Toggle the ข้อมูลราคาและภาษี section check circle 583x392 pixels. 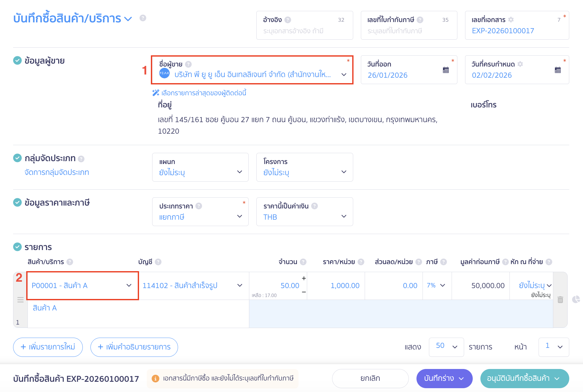point(17,202)
